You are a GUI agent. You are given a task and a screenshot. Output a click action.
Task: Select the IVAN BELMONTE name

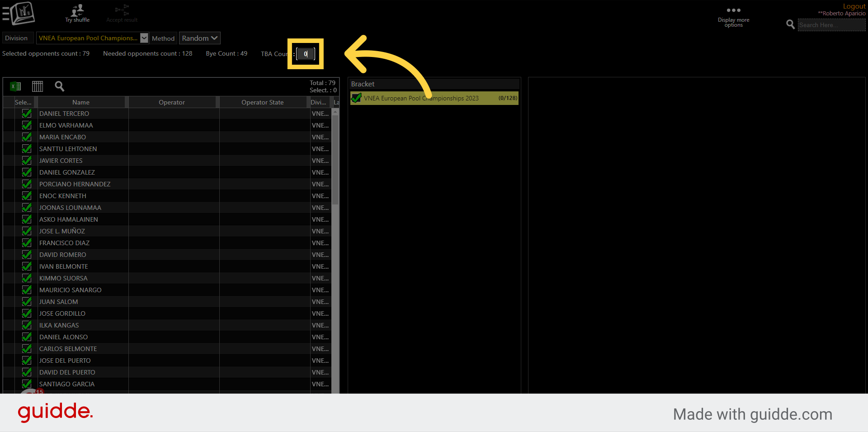64,266
